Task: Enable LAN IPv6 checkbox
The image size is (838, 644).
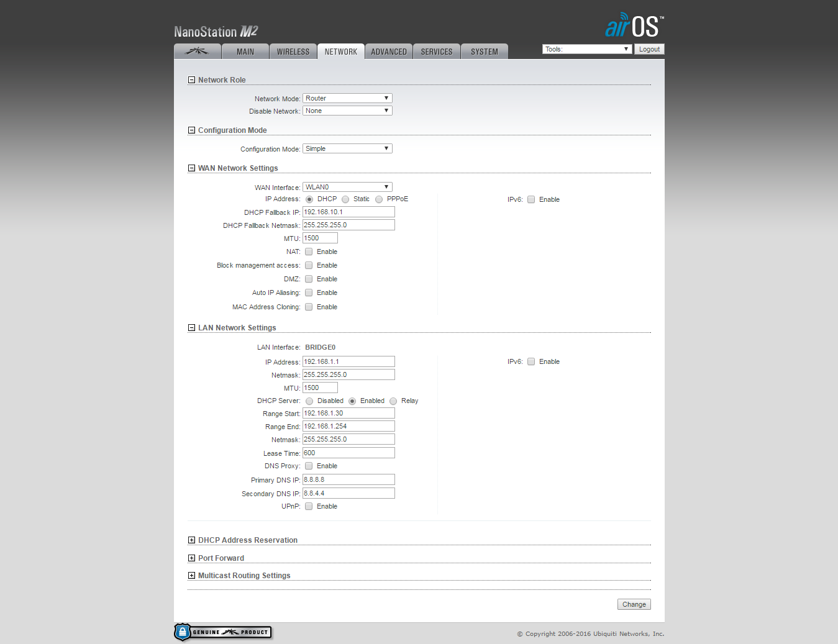Action: point(531,361)
